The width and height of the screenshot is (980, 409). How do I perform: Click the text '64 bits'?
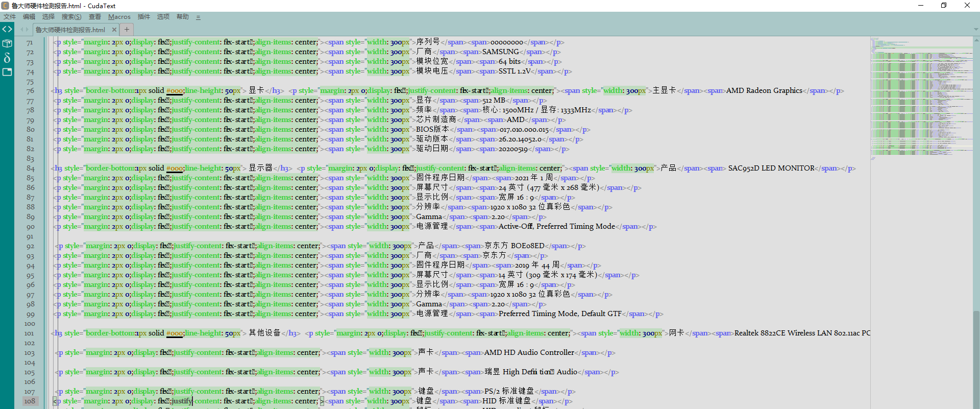coord(509,62)
